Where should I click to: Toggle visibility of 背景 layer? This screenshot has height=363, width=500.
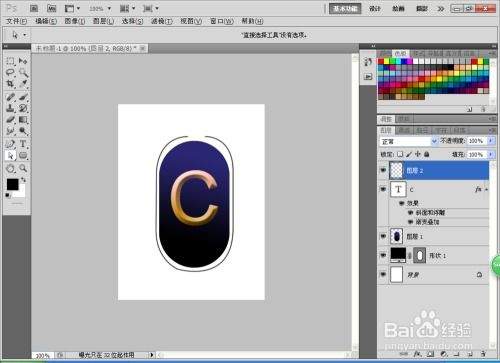[383, 275]
